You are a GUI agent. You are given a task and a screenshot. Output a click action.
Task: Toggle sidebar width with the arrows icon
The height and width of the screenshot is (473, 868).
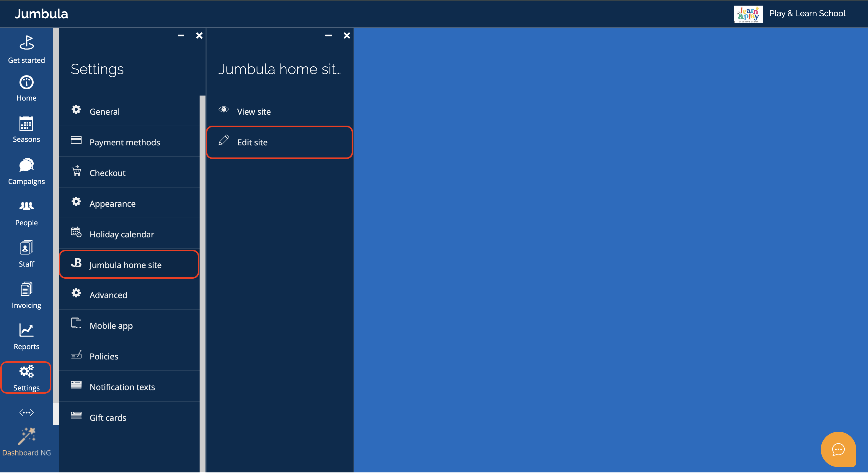(26, 413)
